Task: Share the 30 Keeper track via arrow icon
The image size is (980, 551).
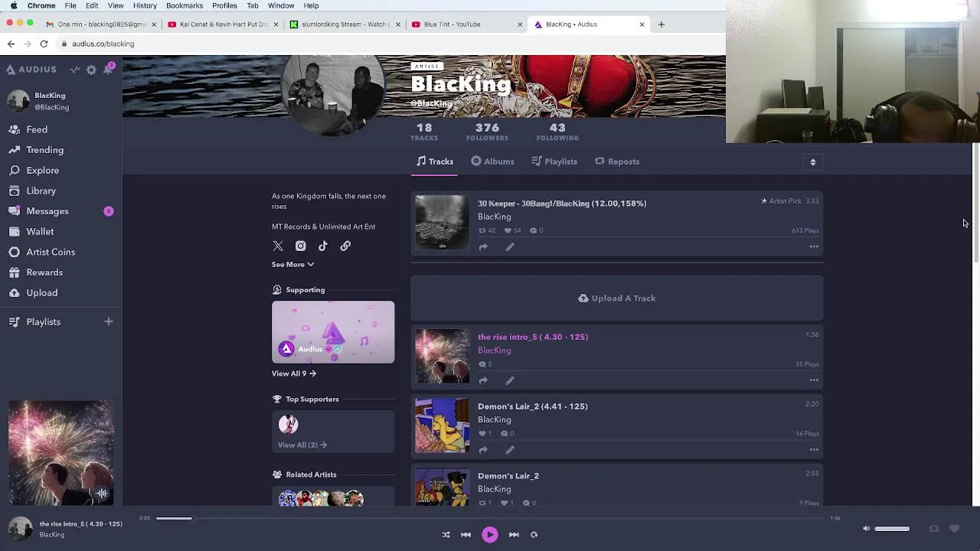Action: click(x=483, y=246)
